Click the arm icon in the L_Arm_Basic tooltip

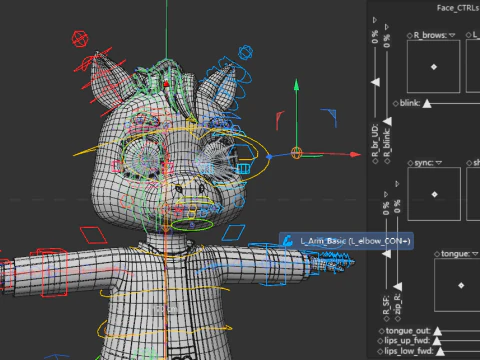point(288,241)
